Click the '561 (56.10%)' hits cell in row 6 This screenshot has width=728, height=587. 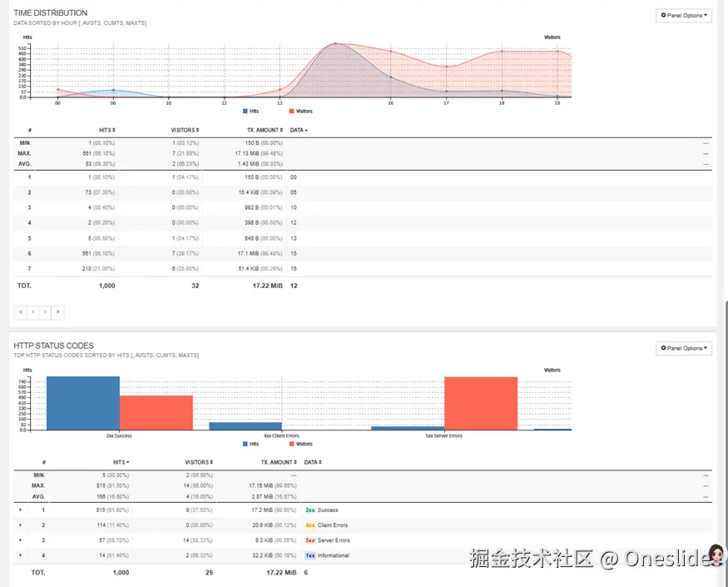[98, 253]
